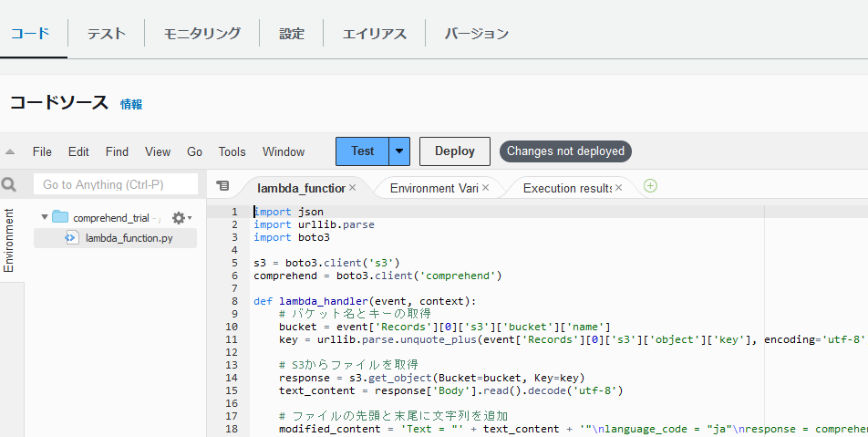Open the Go menu
Screen dimensions: 868x437
194,151
